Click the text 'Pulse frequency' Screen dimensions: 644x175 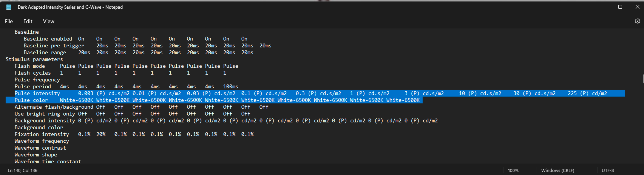coord(37,80)
